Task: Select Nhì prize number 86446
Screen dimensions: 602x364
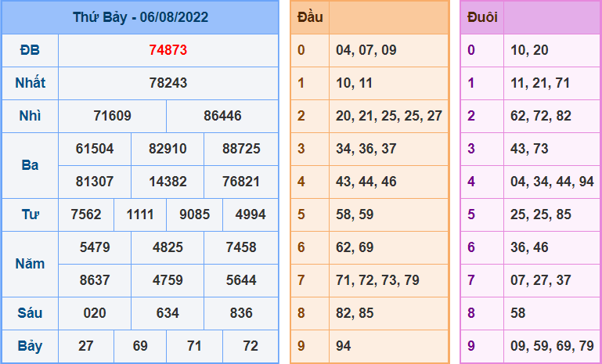Action: [222, 116]
